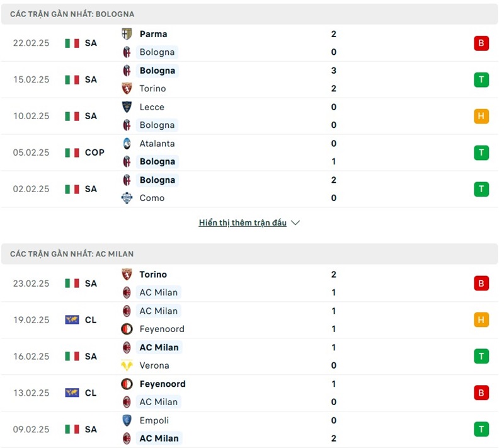
Task: Click the Como club crest icon
Action: tap(127, 198)
